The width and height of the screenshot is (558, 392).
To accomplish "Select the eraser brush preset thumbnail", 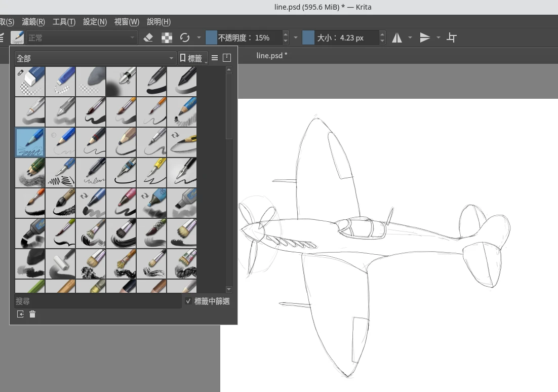I will pos(30,82).
